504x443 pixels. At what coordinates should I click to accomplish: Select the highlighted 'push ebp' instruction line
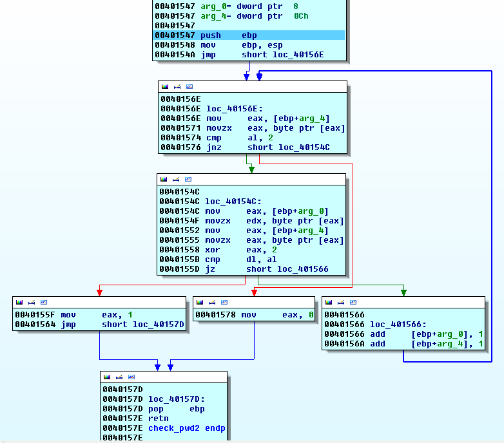(x=249, y=35)
